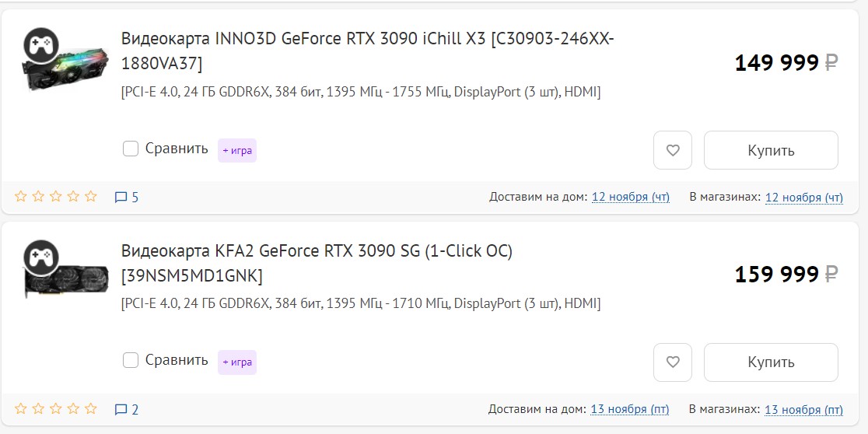Click Купить for the INNO3D iChill X3
This screenshot has width=868, height=434.
(x=771, y=150)
